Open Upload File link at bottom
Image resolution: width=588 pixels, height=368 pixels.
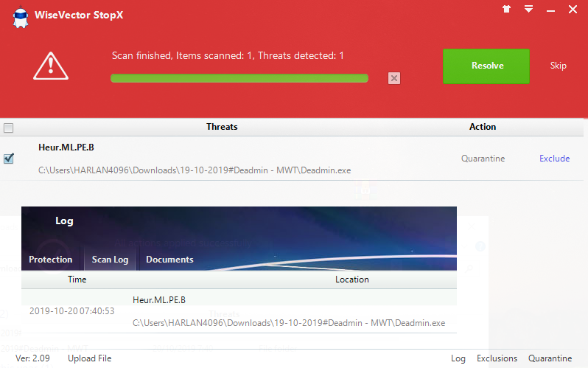click(90, 358)
